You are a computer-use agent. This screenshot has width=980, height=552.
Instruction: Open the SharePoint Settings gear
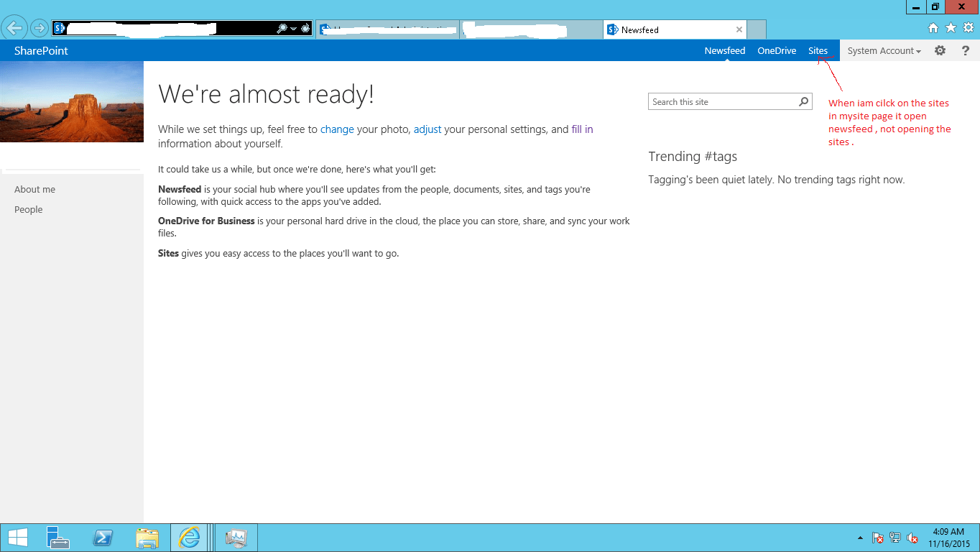(940, 50)
